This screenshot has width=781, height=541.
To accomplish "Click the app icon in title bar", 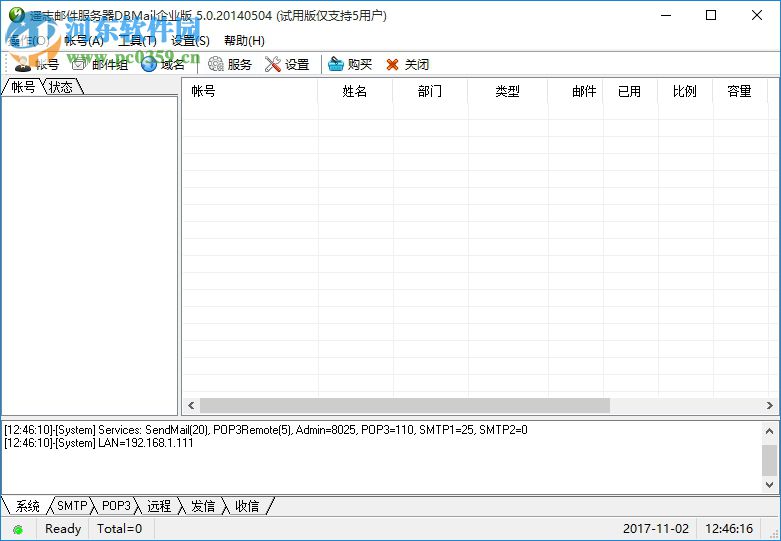I will point(16,14).
